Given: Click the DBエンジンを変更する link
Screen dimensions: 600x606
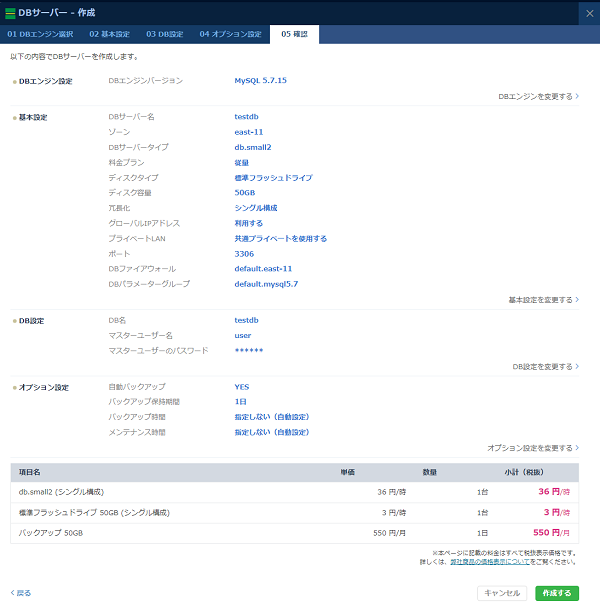Looking at the screenshot, I should (538, 97).
